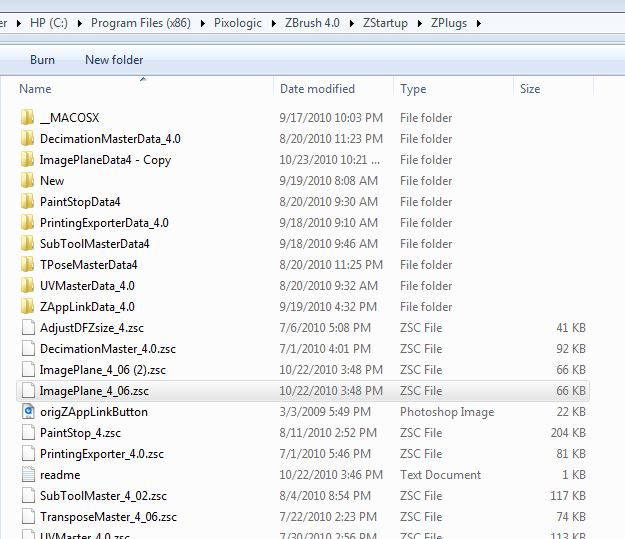
Task: Click the ImagePlaneData4 - Copy folder icon
Action: 27,160
